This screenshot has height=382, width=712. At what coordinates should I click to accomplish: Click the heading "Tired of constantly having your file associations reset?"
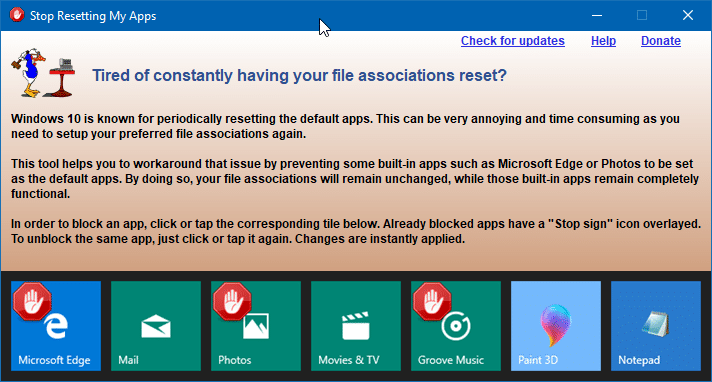299,75
